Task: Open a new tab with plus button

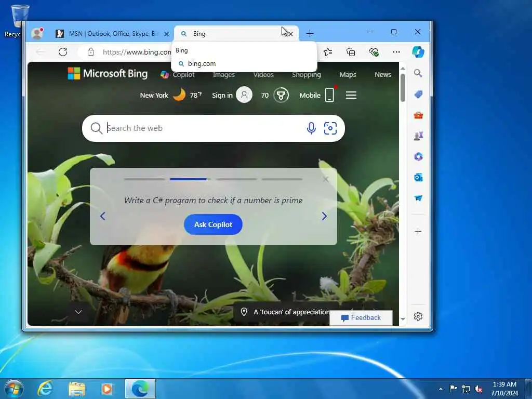Action: click(x=310, y=34)
